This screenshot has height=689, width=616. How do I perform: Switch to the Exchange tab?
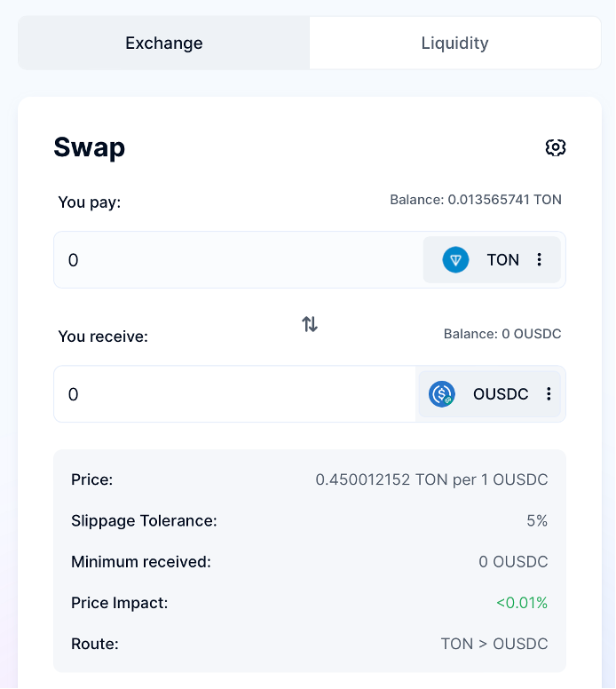[164, 43]
